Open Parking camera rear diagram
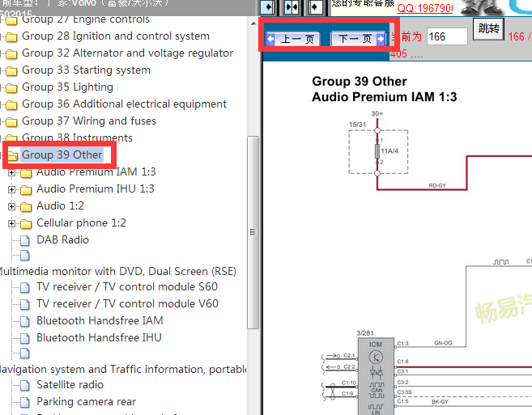Viewport: 532px width, 415px height. pos(86,402)
